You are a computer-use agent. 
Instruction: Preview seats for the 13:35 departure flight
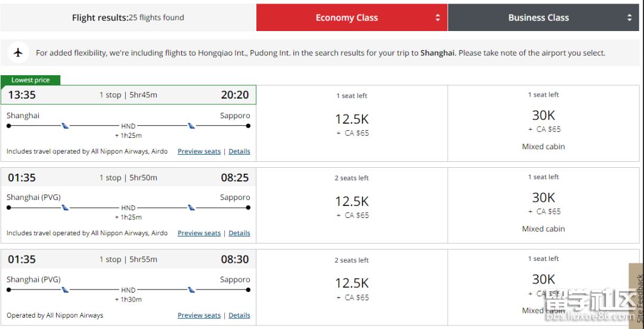coord(199,152)
